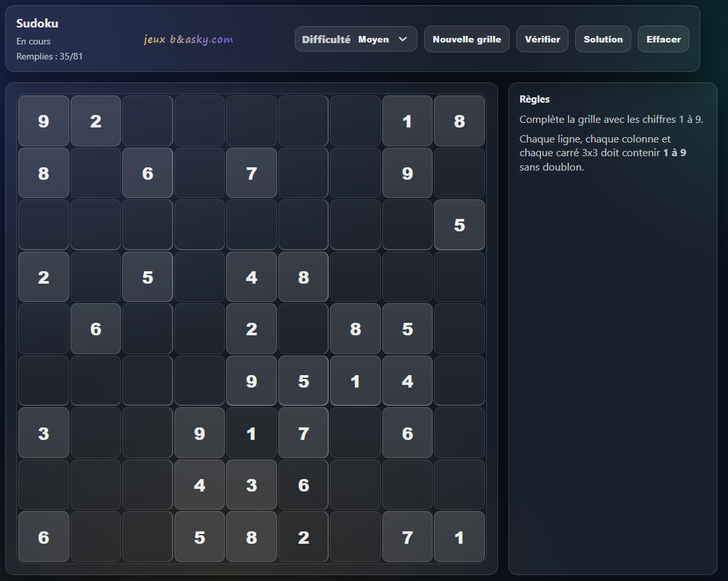Click the chevron arrow next to Moyen
The height and width of the screenshot is (581, 728).
[x=403, y=39]
